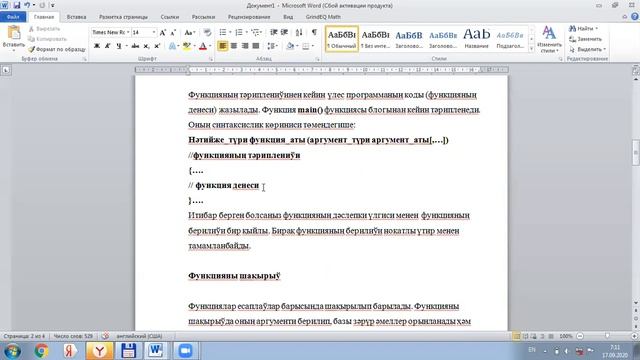The width and height of the screenshot is (640, 360).
Task: Click the Strikethrough abc icon
Action: pos(135,46)
